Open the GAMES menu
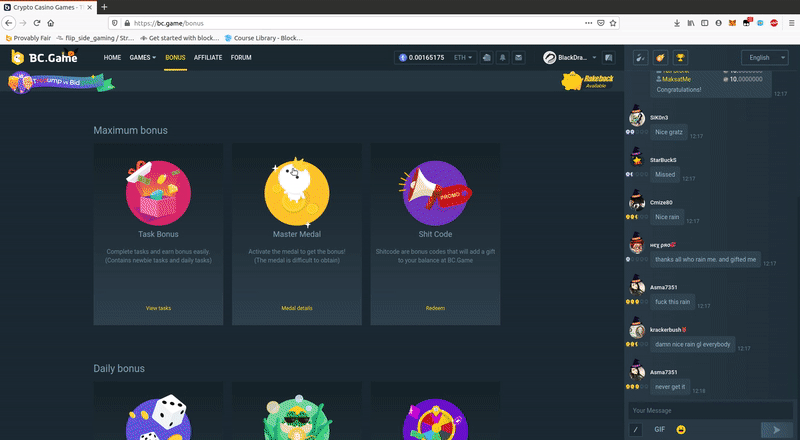The height and width of the screenshot is (440, 800). (143, 58)
